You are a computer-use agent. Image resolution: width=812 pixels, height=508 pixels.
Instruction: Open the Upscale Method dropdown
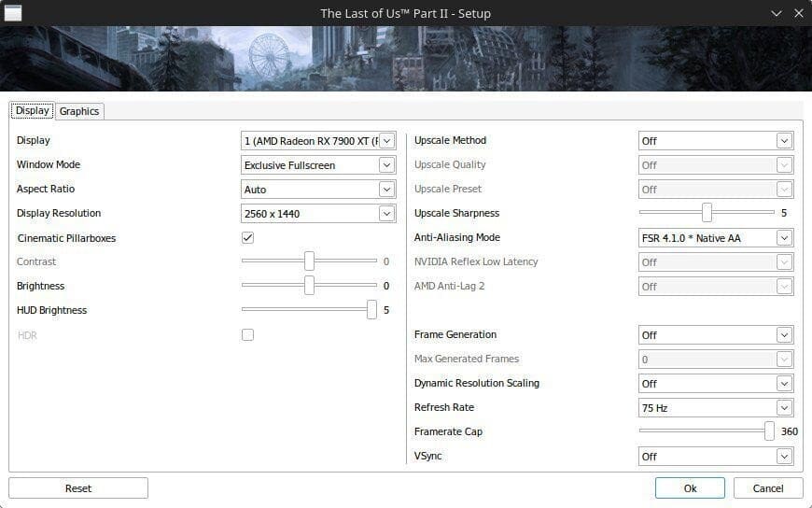pyautogui.click(x=716, y=141)
